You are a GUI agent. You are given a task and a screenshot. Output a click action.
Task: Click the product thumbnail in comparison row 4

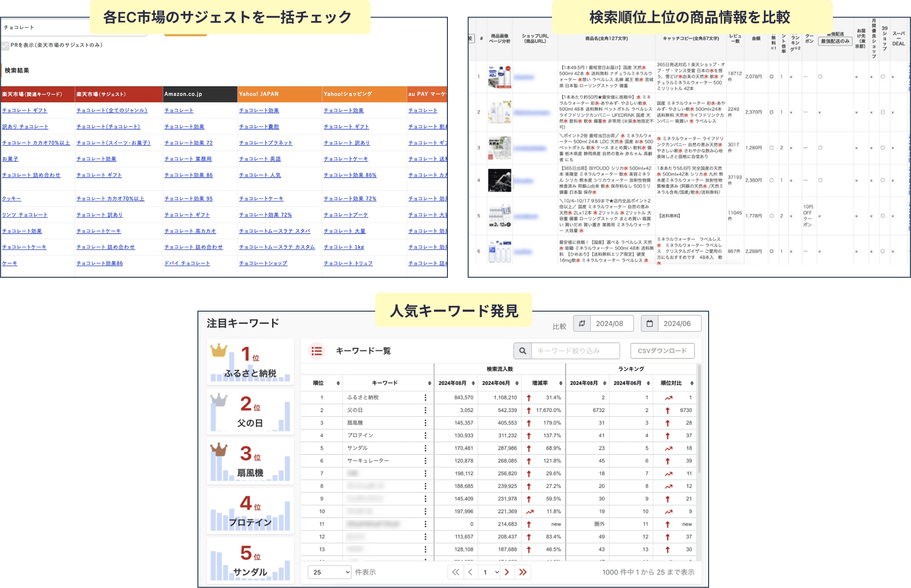(499, 180)
